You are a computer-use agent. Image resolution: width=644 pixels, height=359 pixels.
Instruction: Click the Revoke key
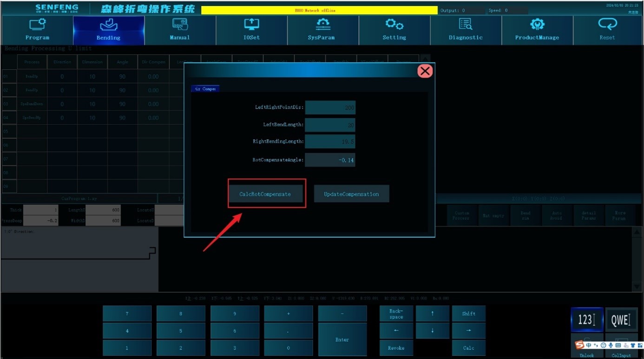[396, 348]
